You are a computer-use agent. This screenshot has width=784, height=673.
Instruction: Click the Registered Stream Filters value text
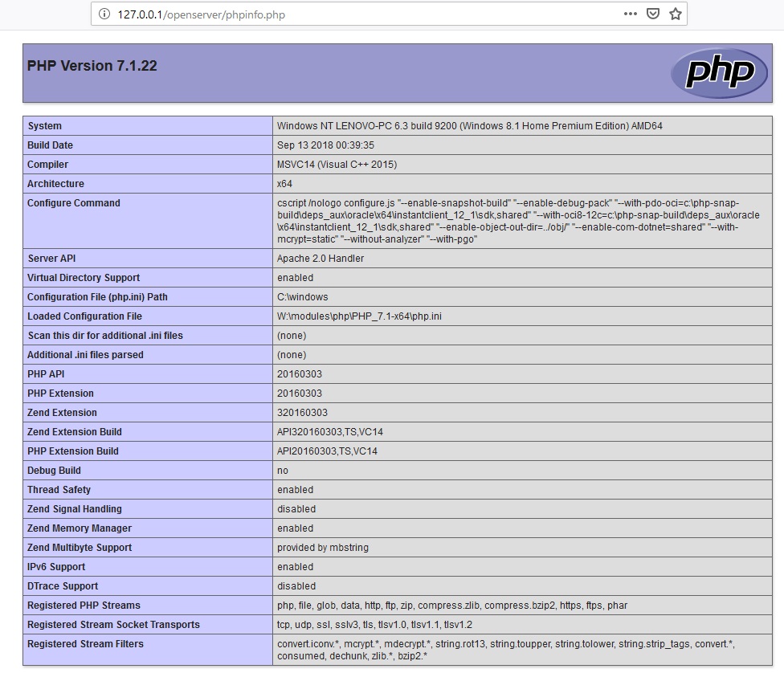coord(506,650)
